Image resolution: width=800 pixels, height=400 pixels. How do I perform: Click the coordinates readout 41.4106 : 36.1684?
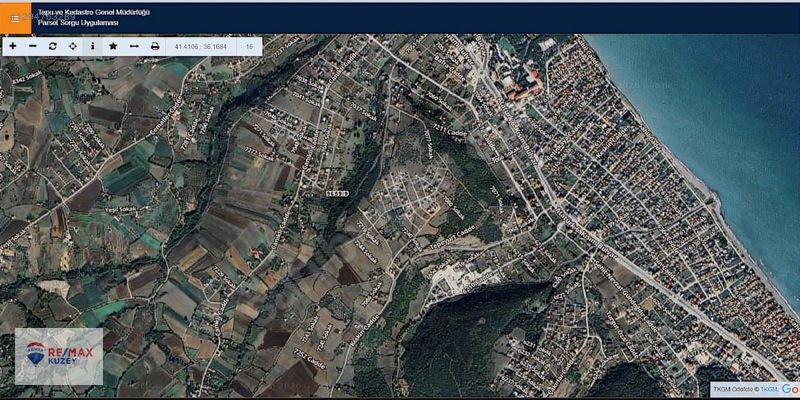click(x=201, y=46)
